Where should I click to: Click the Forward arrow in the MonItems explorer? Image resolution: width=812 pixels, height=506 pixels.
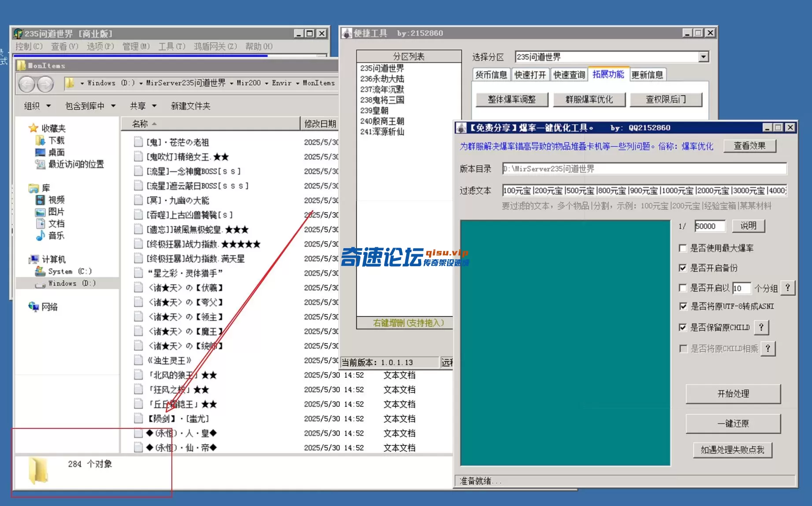tap(45, 84)
